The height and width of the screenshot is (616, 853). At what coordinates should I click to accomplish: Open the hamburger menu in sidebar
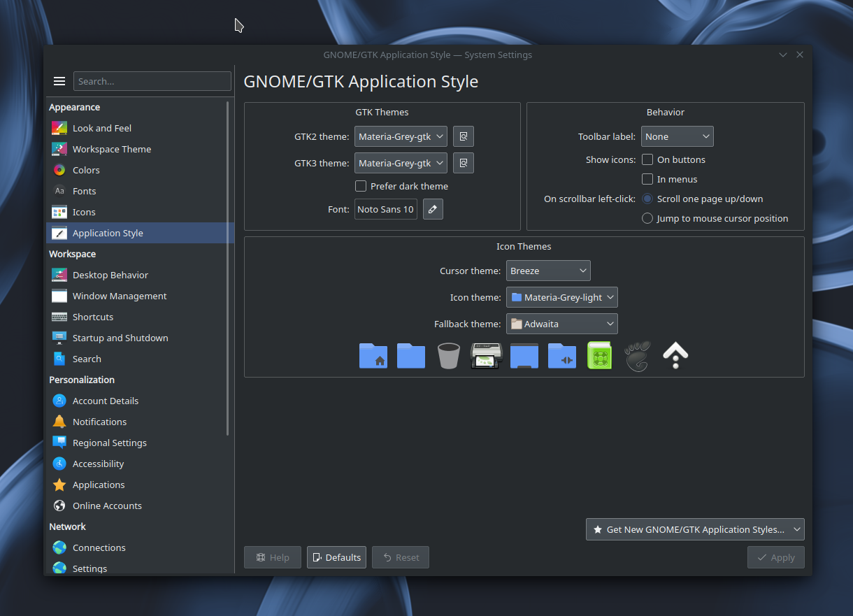pyautogui.click(x=59, y=81)
